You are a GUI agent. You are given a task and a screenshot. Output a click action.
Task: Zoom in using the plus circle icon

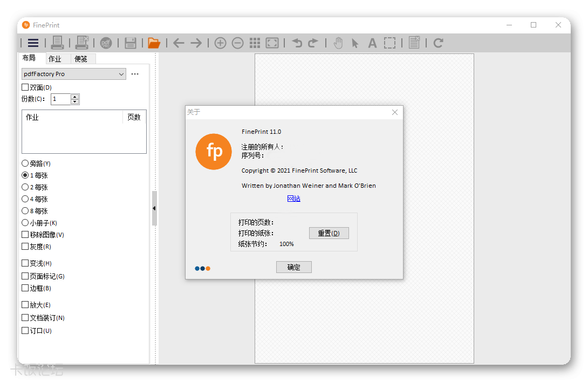220,43
